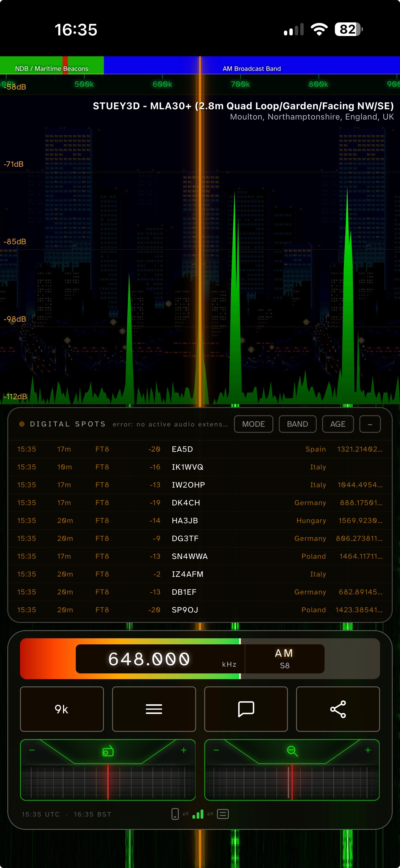
Task: Open the BAND filter dropdown
Action: pyautogui.click(x=298, y=424)
